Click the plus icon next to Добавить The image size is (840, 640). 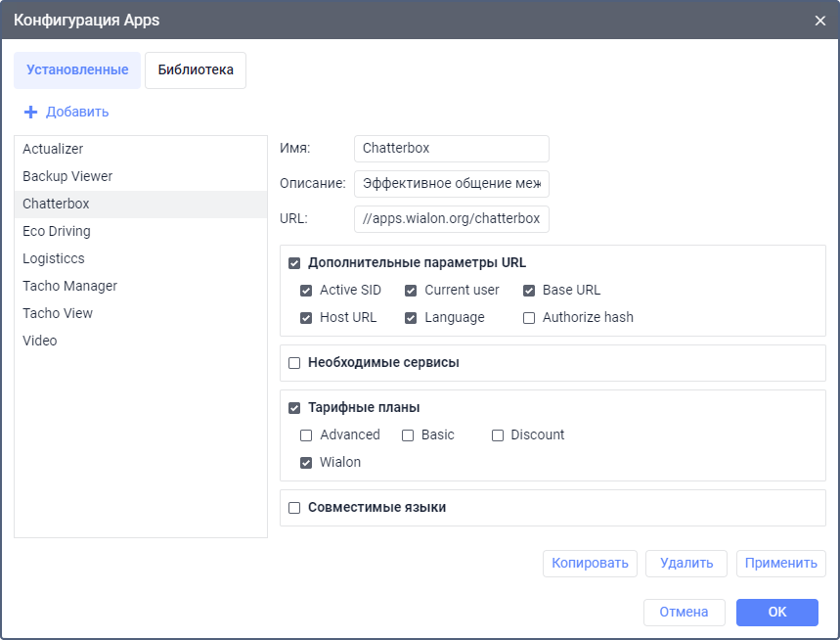(x=30, y=113)
